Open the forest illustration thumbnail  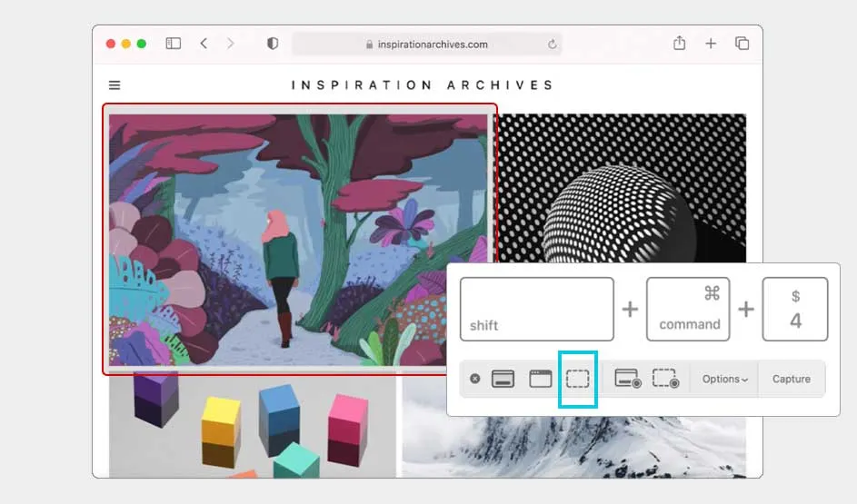point(298,240)
